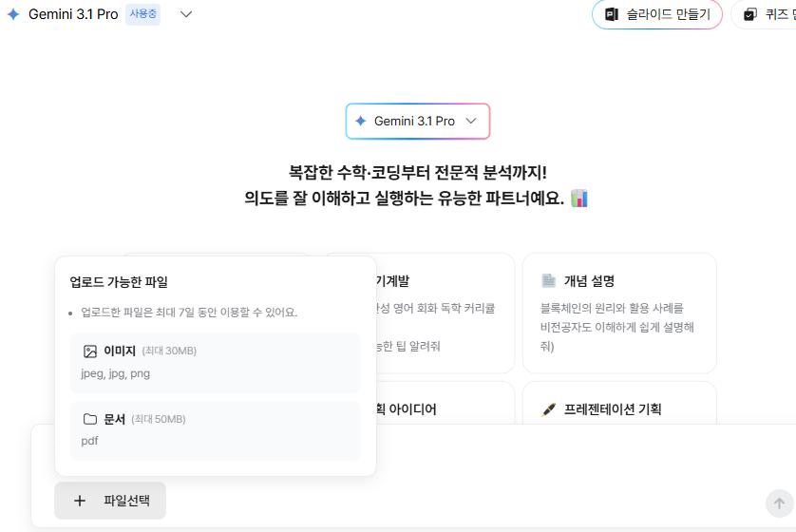
Task: Click the 'pdf' format text
Action: pos(89,441)
